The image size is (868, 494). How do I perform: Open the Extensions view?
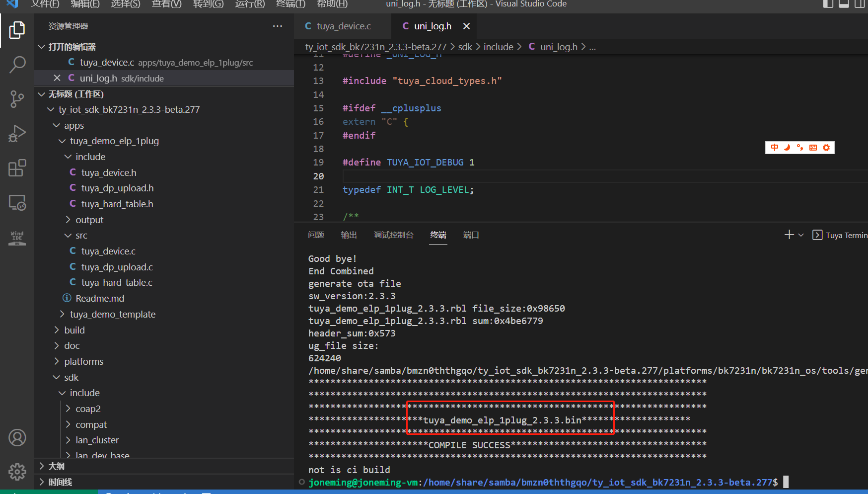click(x=17, y=168)
